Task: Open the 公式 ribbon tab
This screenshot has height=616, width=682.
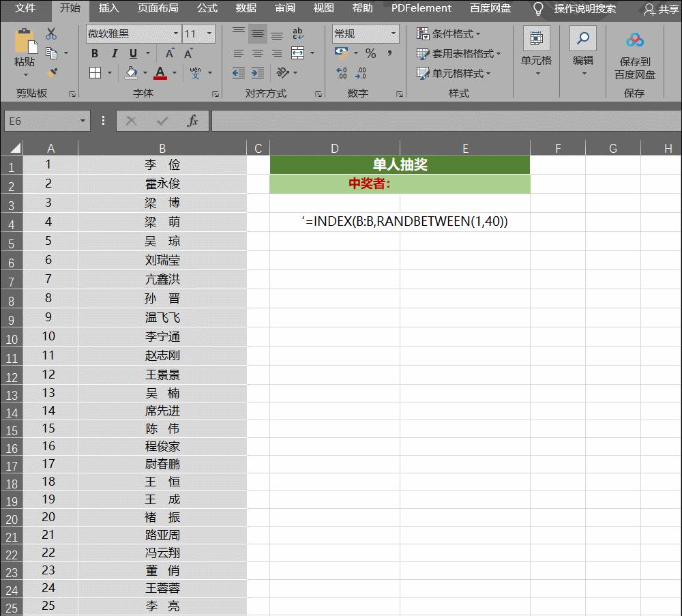Action: (x=207, y=9)
